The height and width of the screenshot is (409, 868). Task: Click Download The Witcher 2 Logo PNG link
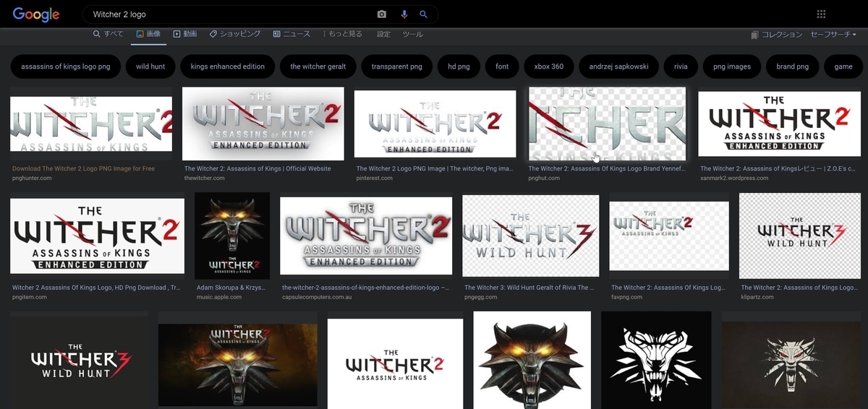tap(83, 168)
